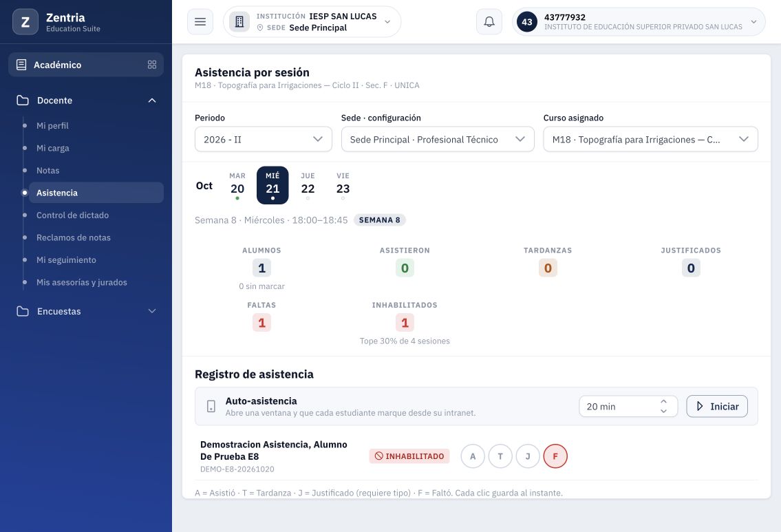
Task: Open Control de dictado
Action: [x=72, y=215]
